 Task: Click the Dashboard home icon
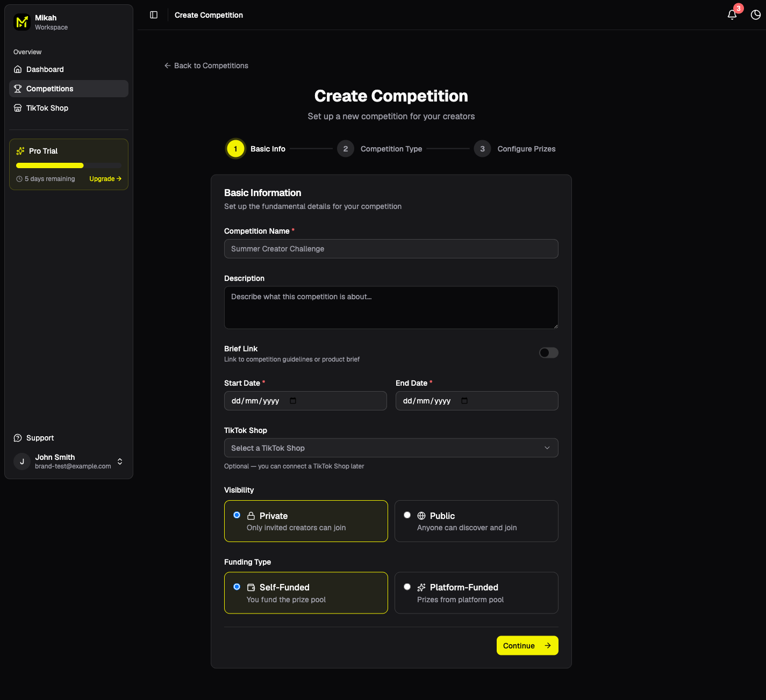pyautogui.click(x=18, y=69)
